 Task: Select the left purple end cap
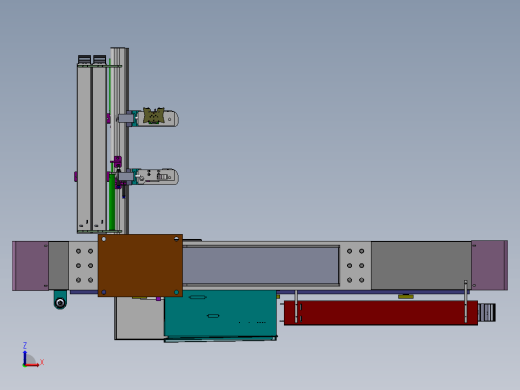[30, 266]
